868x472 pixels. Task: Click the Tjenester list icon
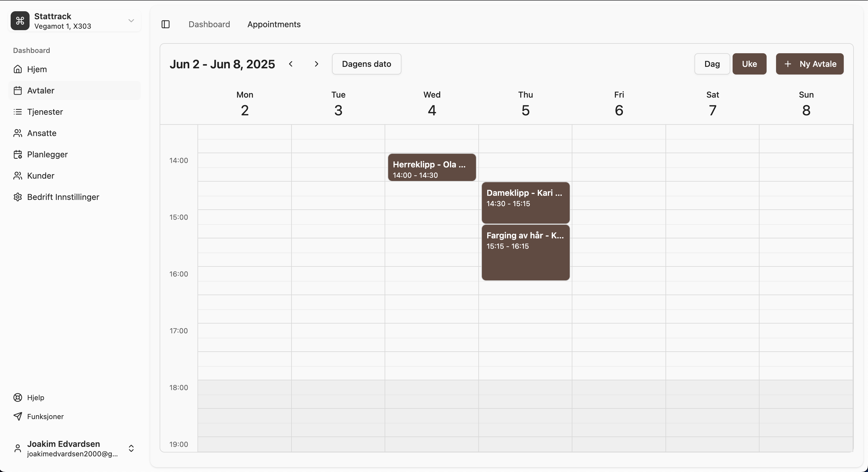(x=17, y=112)
